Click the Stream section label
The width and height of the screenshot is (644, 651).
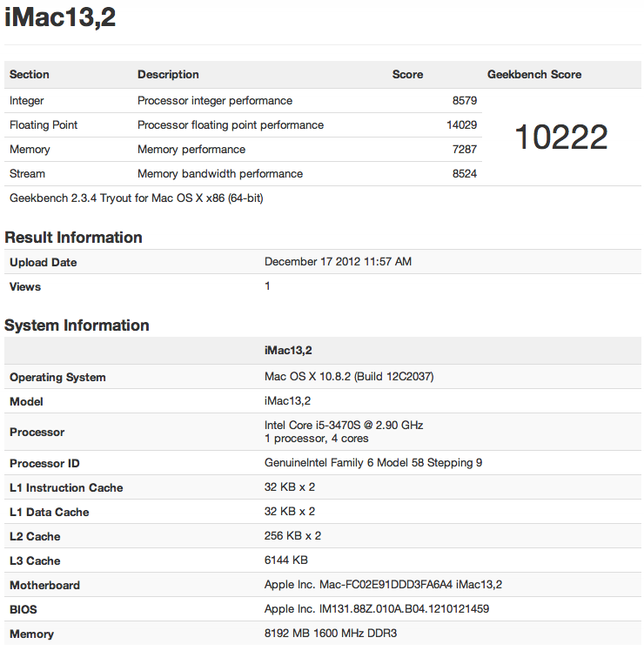tap(27, 173)
